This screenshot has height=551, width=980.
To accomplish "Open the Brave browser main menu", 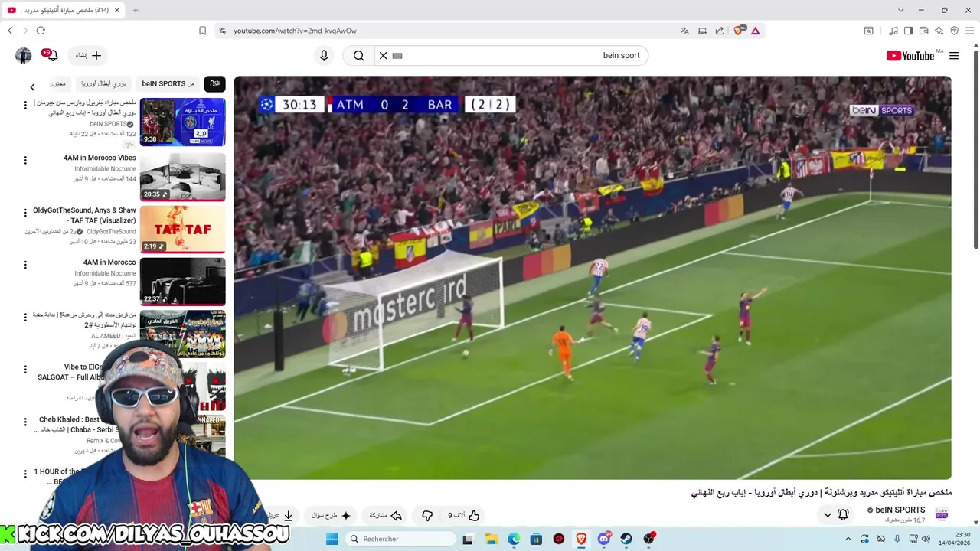I will click(x=970, y=31).
